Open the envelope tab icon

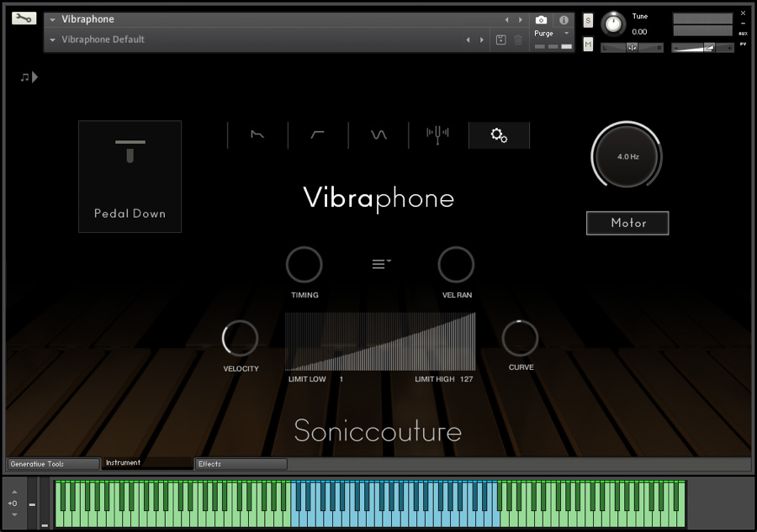(x=257, y=134)
